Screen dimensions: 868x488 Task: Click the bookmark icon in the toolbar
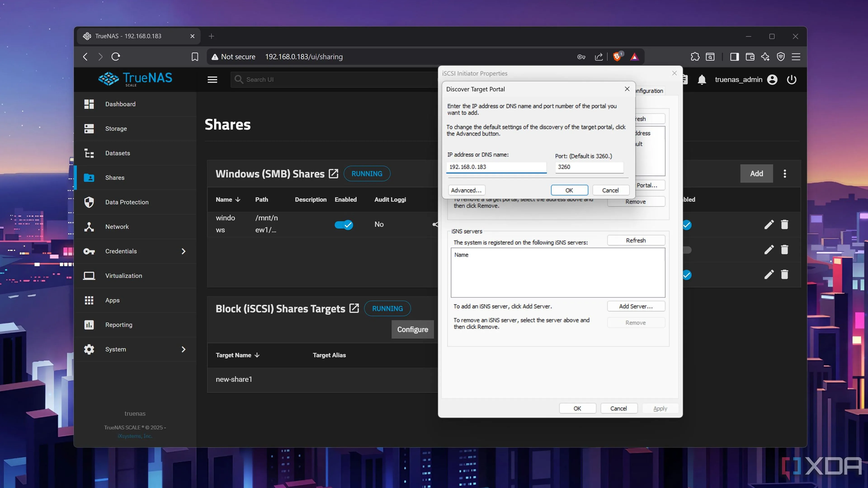(x=195, y=56)
